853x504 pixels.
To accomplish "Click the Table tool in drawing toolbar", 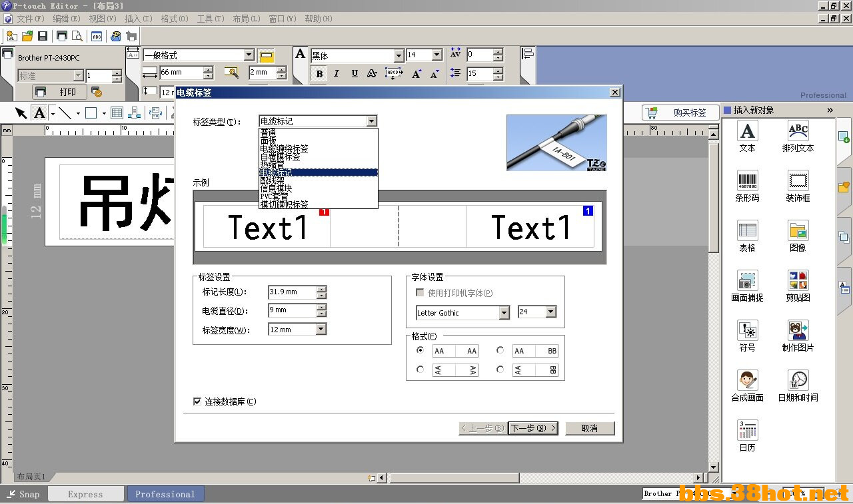I will [x=117, y=113].
